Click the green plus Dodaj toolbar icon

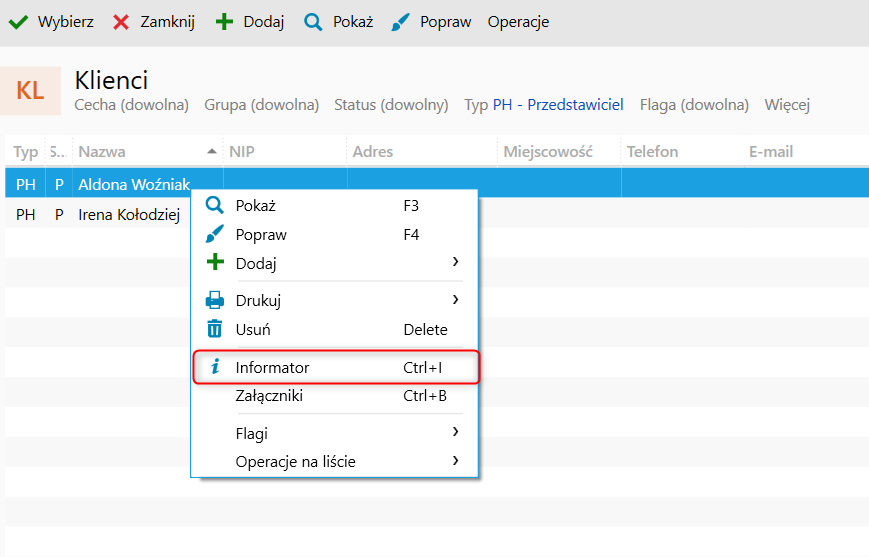[x=224, y=22]
